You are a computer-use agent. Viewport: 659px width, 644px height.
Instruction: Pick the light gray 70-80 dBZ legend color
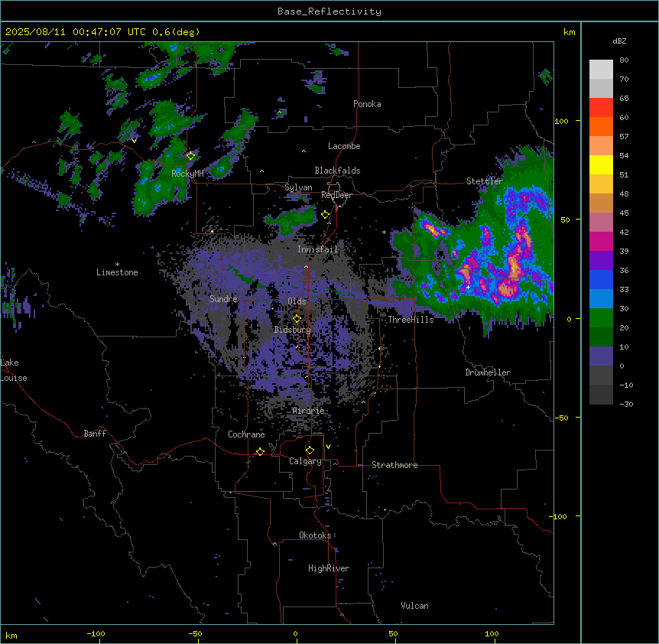[601, 70]
